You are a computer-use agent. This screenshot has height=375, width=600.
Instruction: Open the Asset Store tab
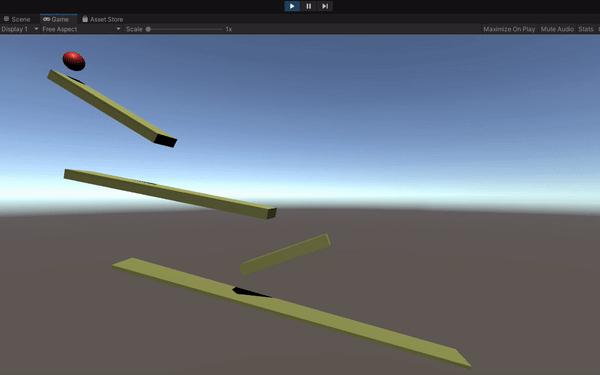tap(103, 19)
